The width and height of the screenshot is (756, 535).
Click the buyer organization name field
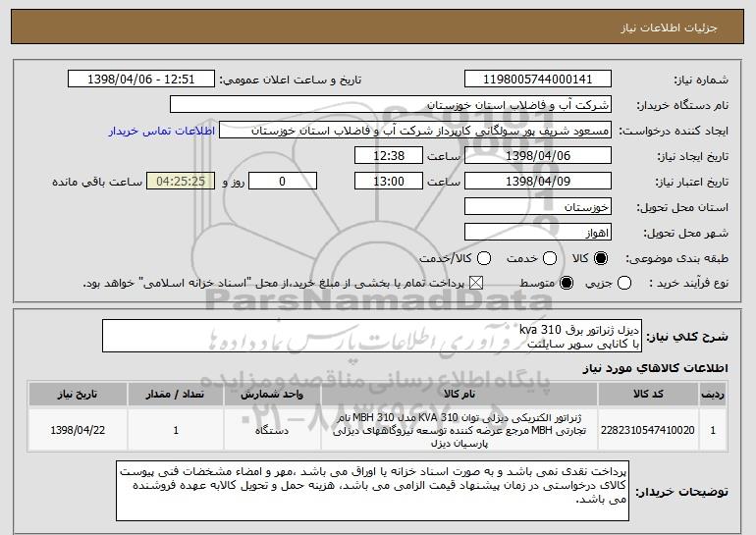[391, 105]
